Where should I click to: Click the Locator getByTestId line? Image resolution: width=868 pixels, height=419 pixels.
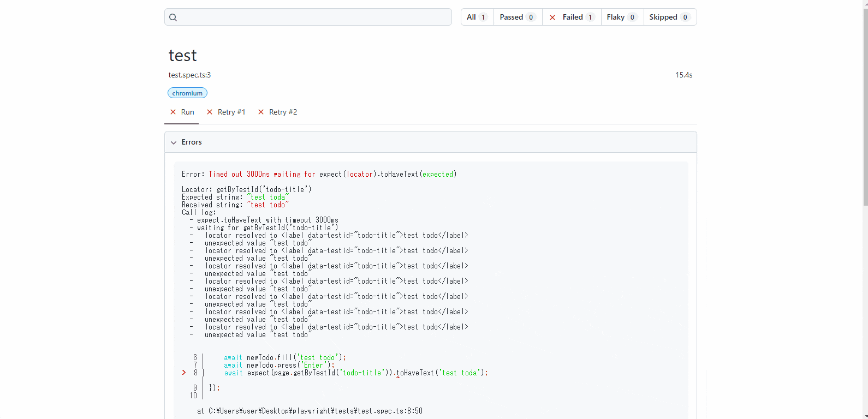point(247,189)
